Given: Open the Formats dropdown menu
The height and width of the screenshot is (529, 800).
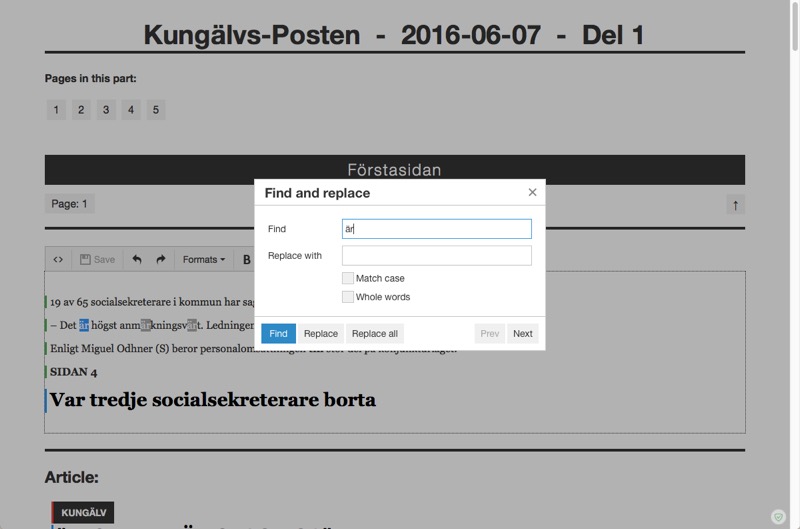Looking at the screenshot, I should pyautogui.click(x=203, y=260).
